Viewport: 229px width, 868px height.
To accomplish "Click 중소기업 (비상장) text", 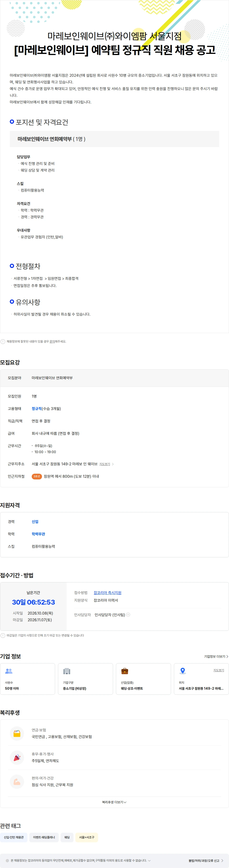I will pos(74,688).
